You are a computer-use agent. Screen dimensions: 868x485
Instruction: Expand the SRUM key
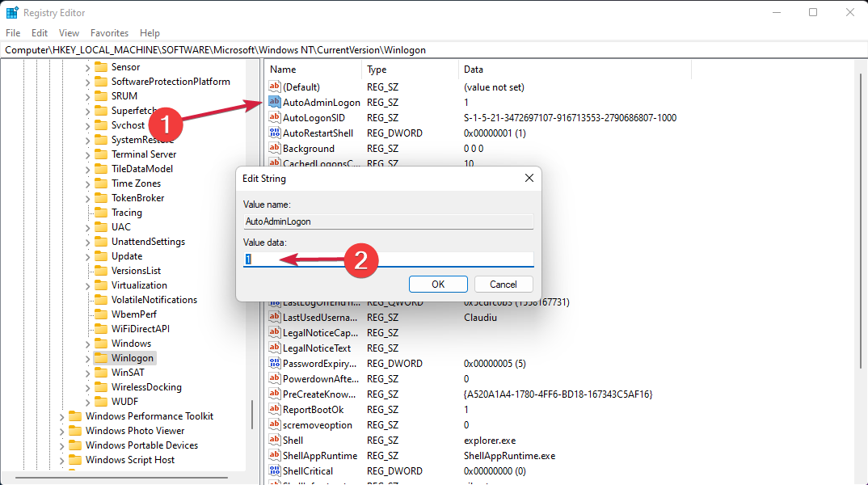click(87, 96)
